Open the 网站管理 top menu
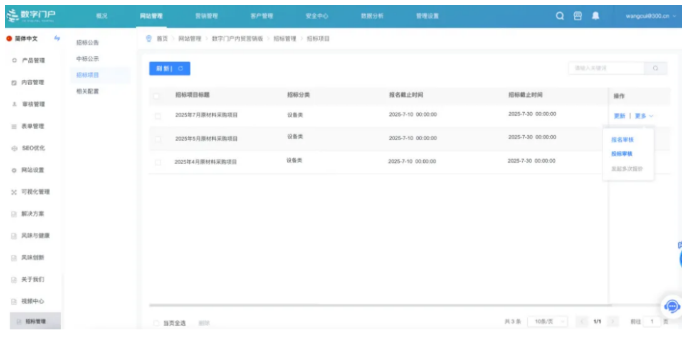Viewport: 685px width, 364px height. pos(151,16)
